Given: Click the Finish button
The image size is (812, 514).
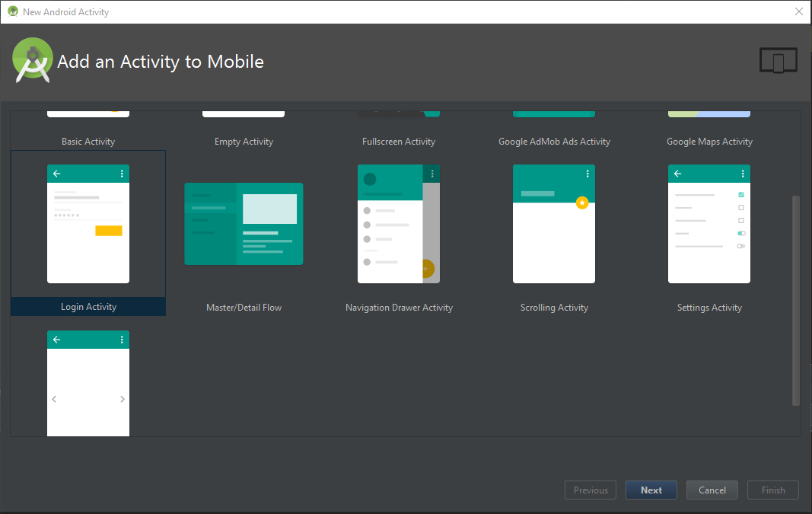Looking at the screenshot, I should coord(772,490).
